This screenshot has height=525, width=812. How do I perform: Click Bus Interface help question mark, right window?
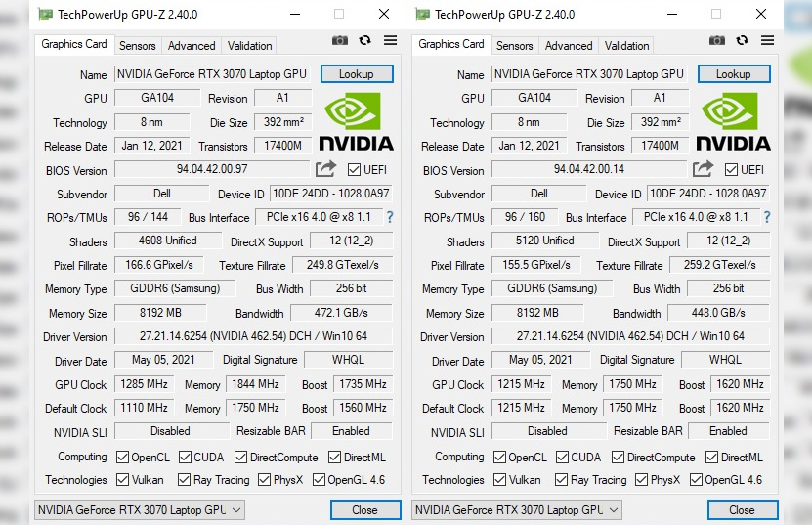point(767,217)
